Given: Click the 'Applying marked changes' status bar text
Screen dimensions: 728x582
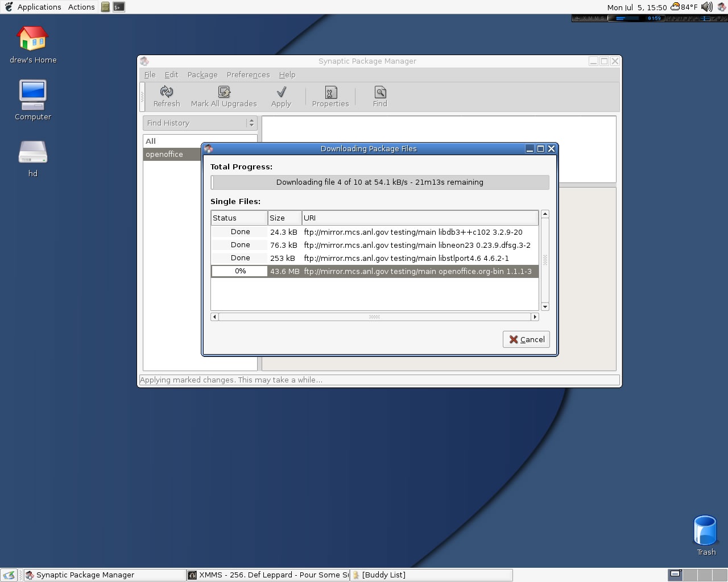Looking at the screenshot, I should pos(231,380).
